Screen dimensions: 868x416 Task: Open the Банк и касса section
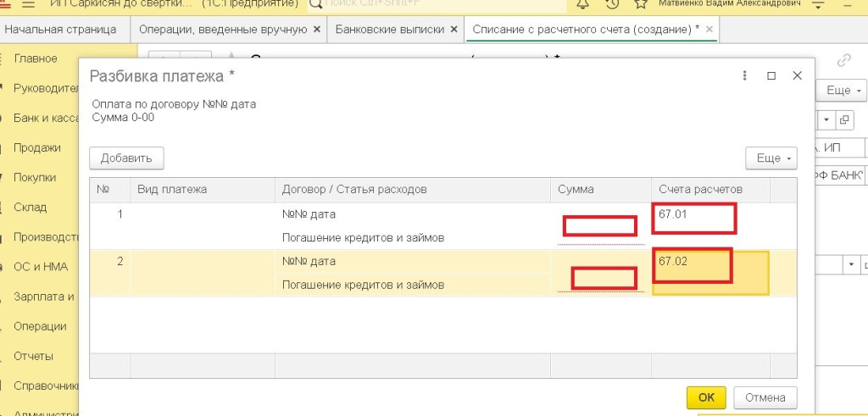coord(47,118)
